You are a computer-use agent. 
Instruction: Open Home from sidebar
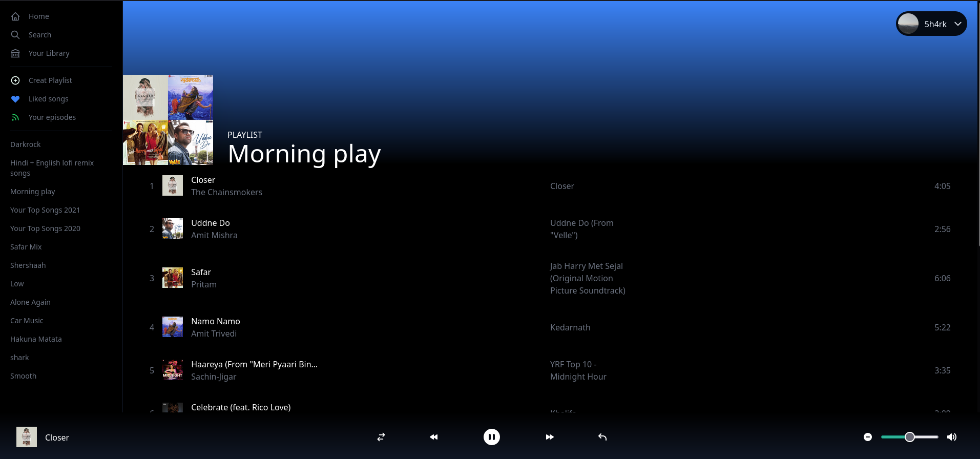click(x=39, y=16)
